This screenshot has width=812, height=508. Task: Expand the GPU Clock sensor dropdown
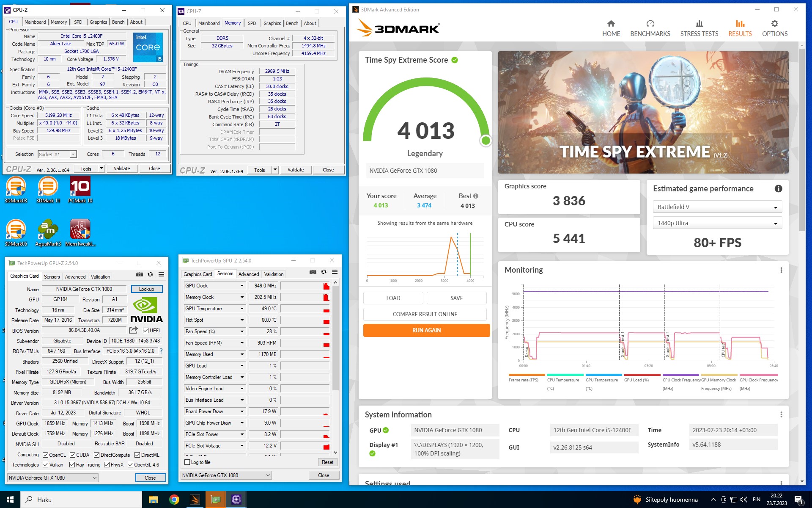pyautogui.click(x=242, y=286)
